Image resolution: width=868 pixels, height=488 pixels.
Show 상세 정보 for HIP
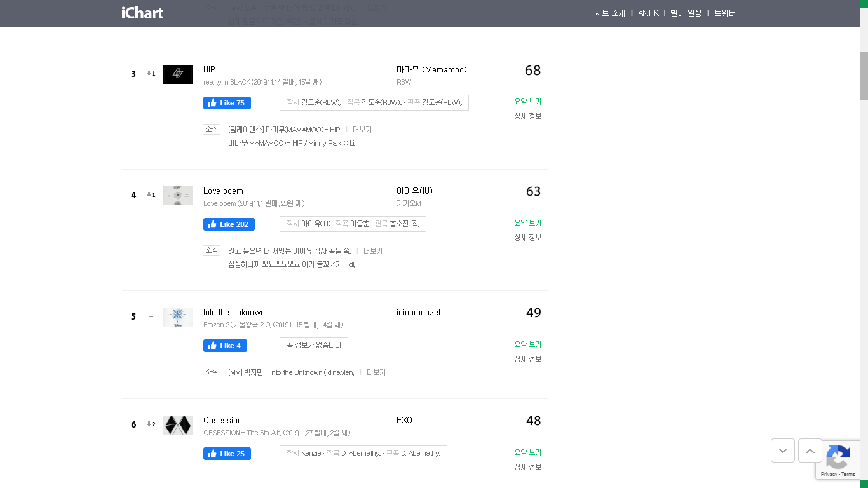click(x=528, y=116)
